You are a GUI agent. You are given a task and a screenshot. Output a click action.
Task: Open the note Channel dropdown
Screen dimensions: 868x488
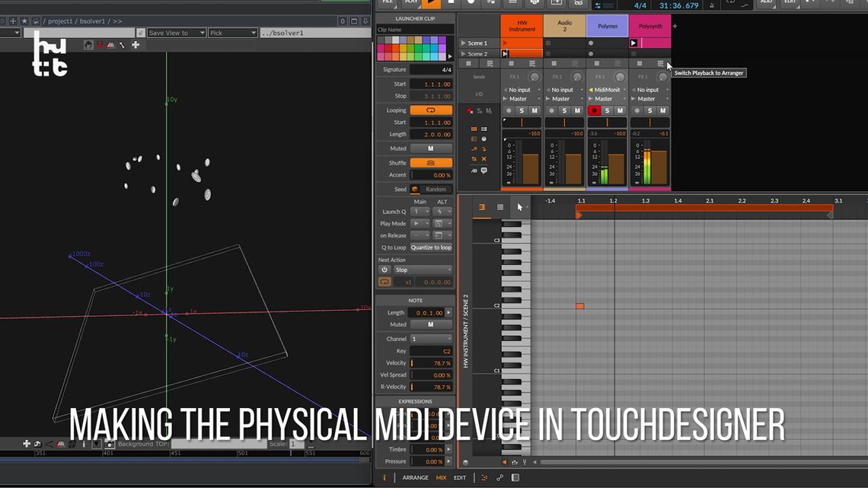click(x=431, y=339)
